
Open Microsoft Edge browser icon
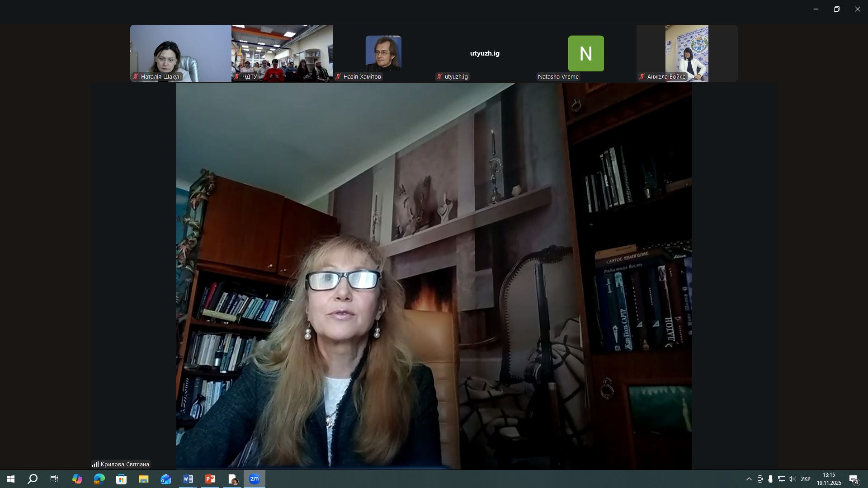(99, 479)
